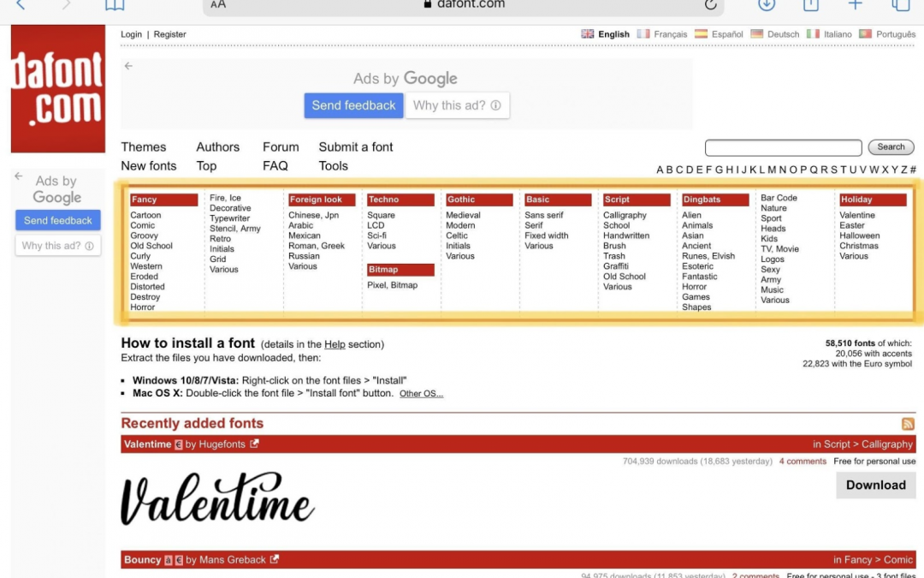This screenshot has width=924, height=578.
Task: Open the Calligraphy category in Script column
Action: pyautogui.click(x=625, y=215)
